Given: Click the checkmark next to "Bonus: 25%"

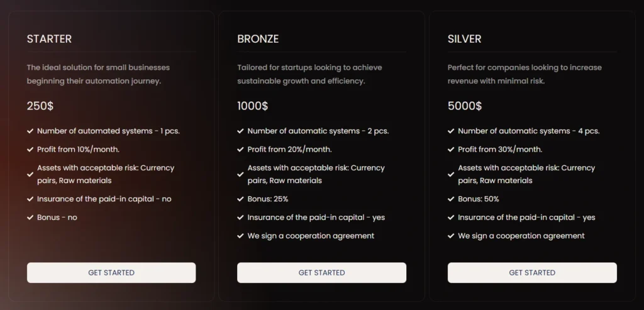Looking at the screenshot, I should 240,199.
